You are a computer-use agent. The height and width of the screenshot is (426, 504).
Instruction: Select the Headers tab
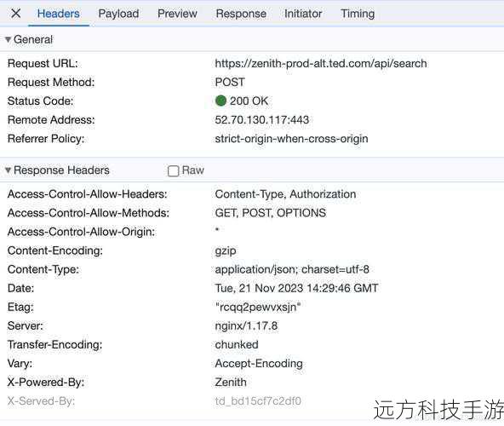pyautogui.click(x=59, y=14)
